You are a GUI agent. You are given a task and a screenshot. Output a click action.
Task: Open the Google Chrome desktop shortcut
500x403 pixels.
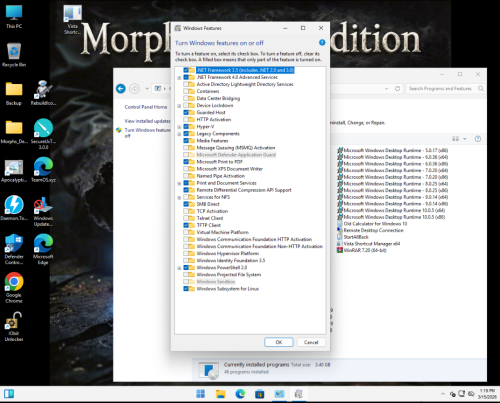point(14,287)
